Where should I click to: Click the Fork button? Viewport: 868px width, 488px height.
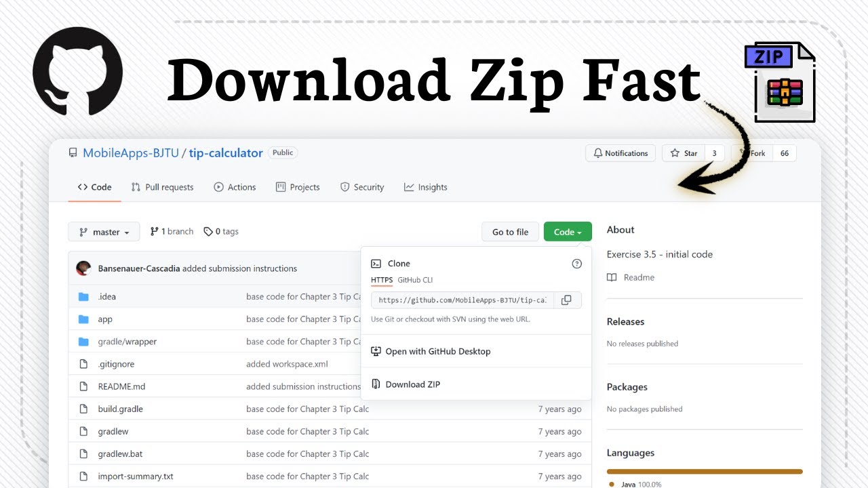point(753,153)
